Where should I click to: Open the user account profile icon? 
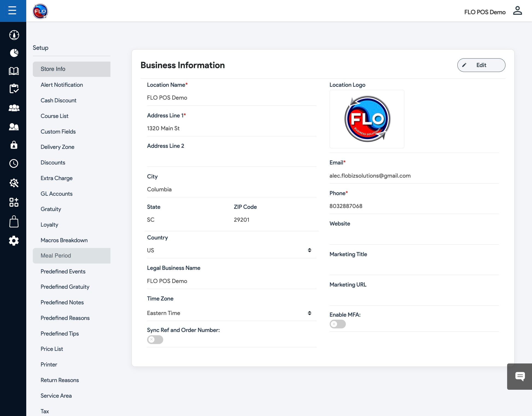click(517, 11)
